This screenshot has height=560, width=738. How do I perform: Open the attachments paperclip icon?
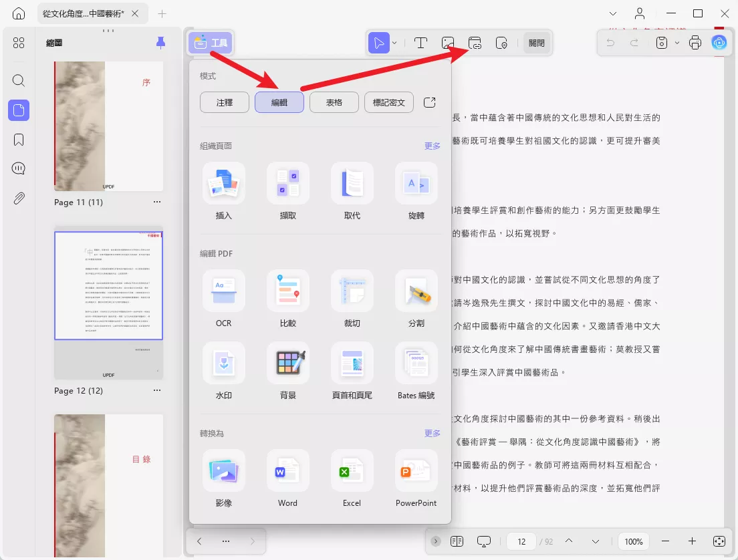coord(18,198)
